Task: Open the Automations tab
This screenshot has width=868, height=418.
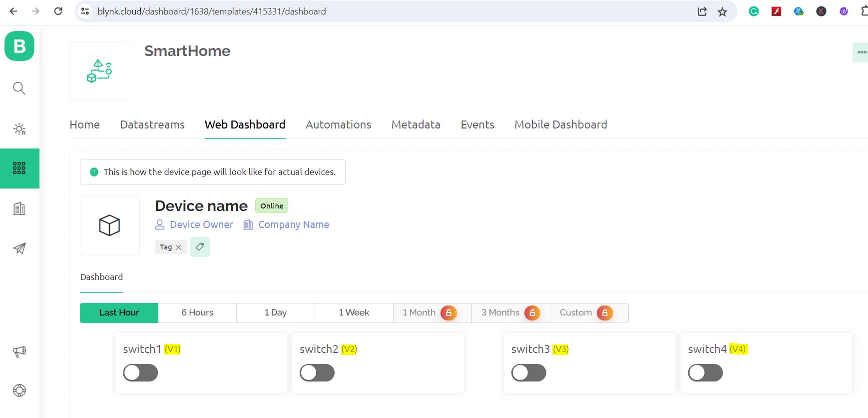Action: coord(338,125)
